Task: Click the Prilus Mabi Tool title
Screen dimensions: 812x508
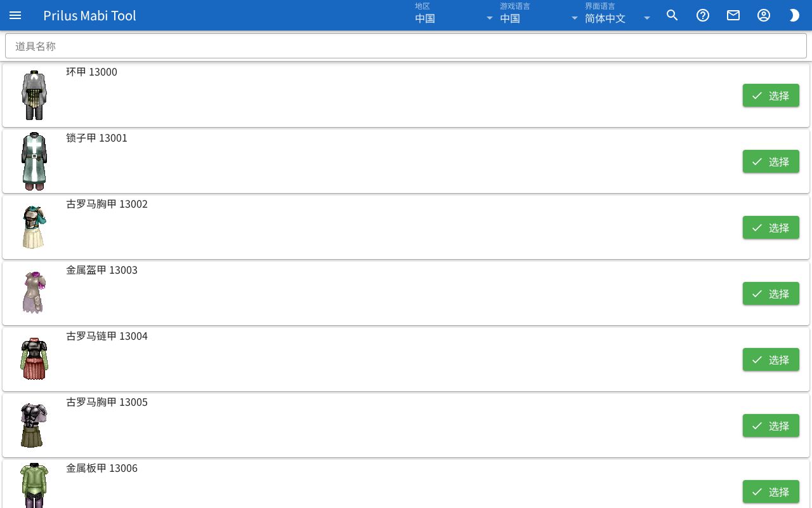Action: click(x=89, y=15)
